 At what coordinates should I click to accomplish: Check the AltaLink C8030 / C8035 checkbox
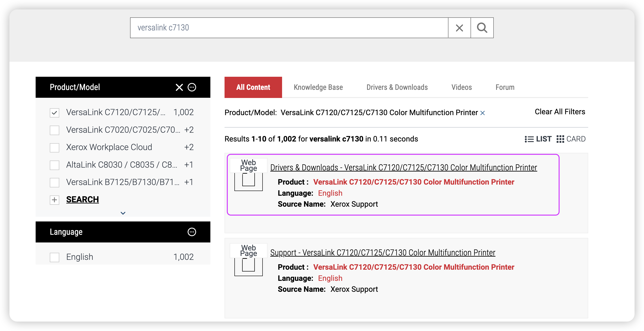coord(55,165)
